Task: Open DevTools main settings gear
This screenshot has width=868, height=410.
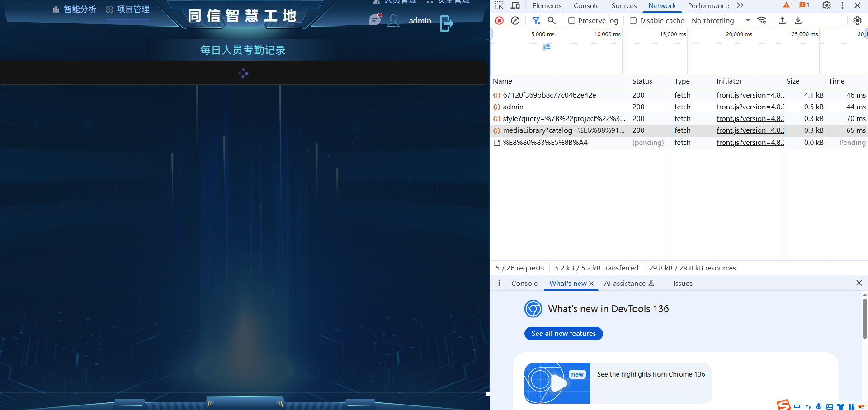Action: (x=826, y=5)
